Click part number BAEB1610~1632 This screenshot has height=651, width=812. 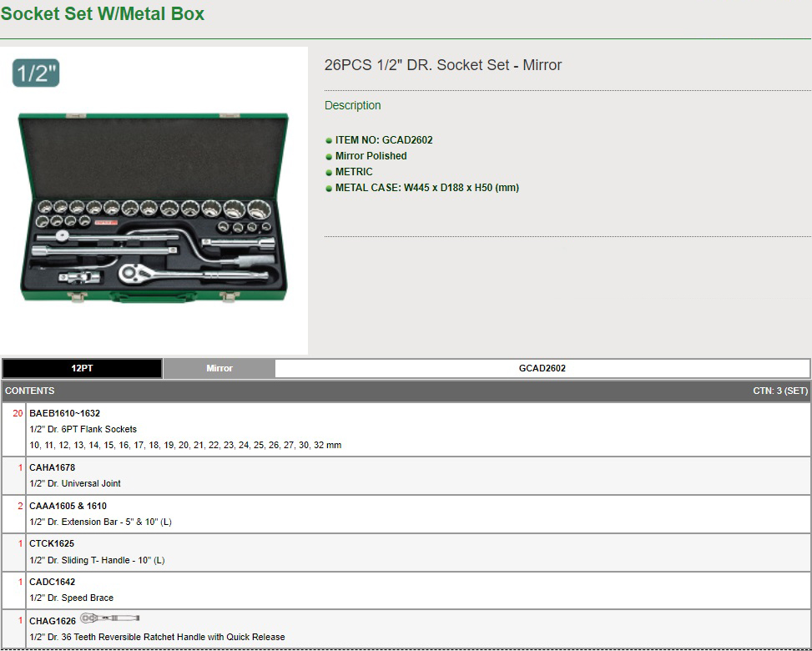(65, 413)
